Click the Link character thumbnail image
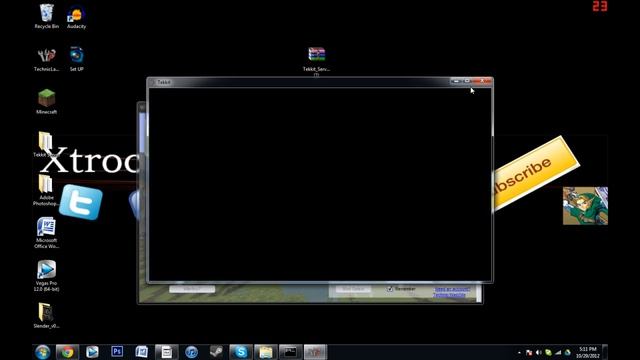This screenshot has height=360, width=640. click(585, 206)
